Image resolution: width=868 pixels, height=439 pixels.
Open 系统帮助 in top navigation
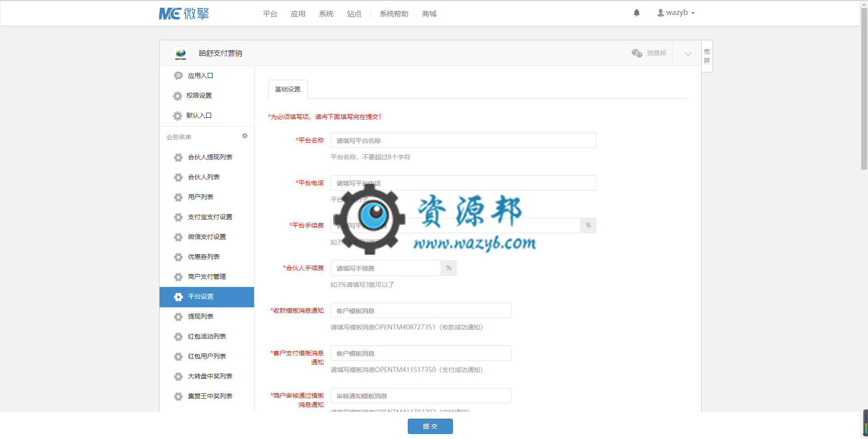coord(394,14)
